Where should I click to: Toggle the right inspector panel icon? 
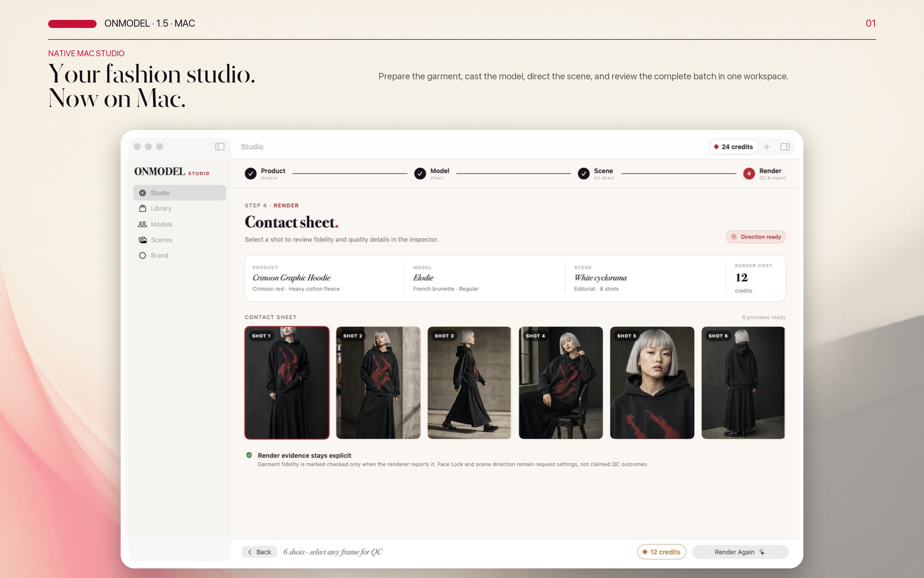pyautogui.click(x=785, y=147)
